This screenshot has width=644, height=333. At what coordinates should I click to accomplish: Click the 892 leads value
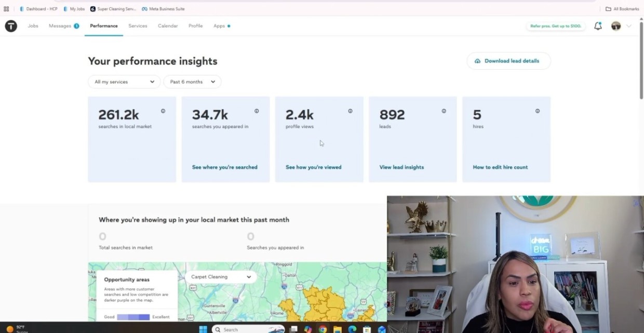tap(392, 114)
